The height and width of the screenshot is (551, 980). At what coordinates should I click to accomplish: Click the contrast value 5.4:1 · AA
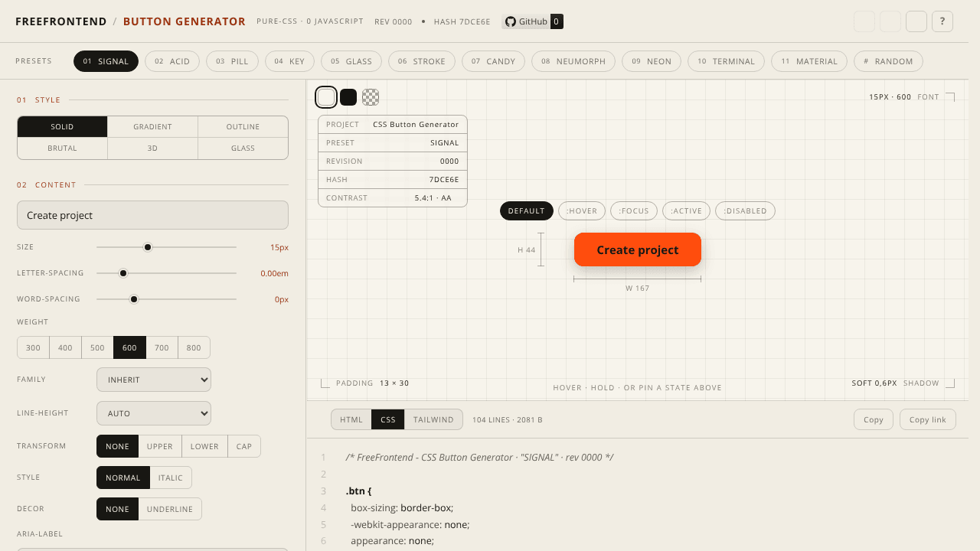coord(433,198)
